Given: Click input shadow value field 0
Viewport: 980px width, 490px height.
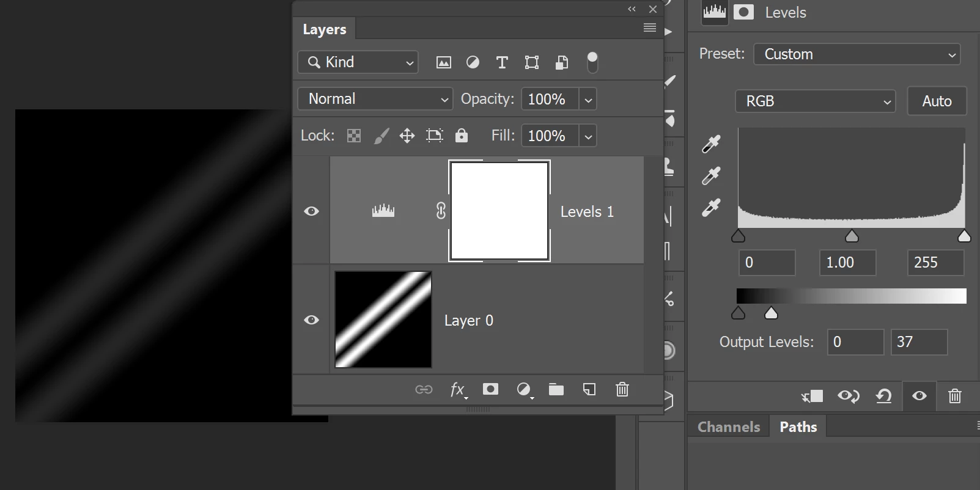Looking at the screenshot, I should [767, 263].
